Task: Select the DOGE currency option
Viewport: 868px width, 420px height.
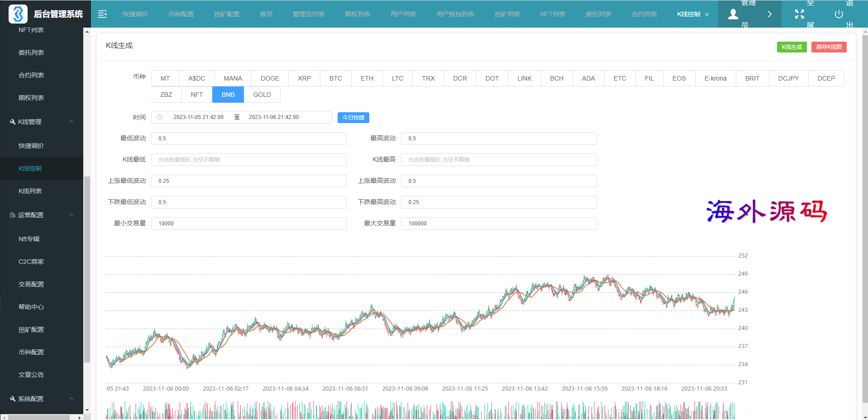Action: point(270,78)
